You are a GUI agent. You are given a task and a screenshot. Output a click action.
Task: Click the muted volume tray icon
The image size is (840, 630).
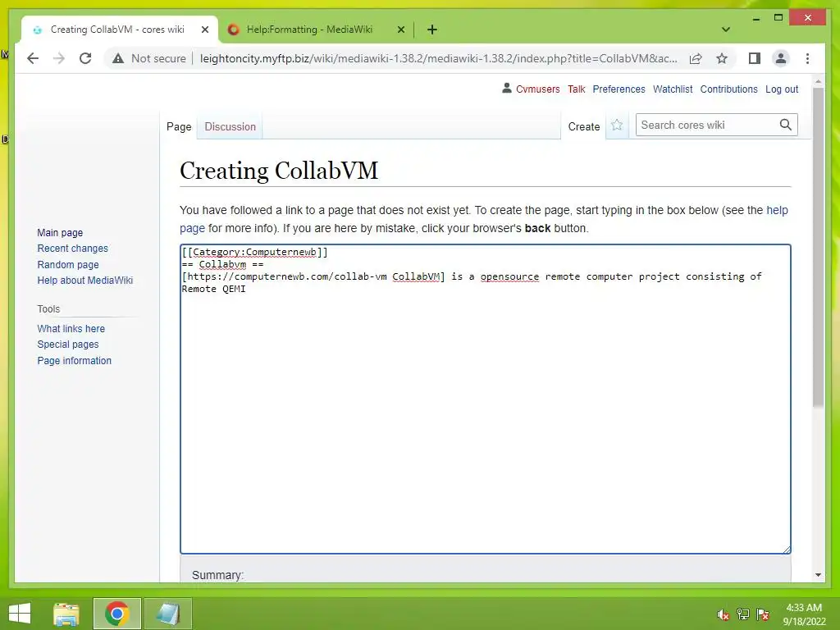coord(723,614)
